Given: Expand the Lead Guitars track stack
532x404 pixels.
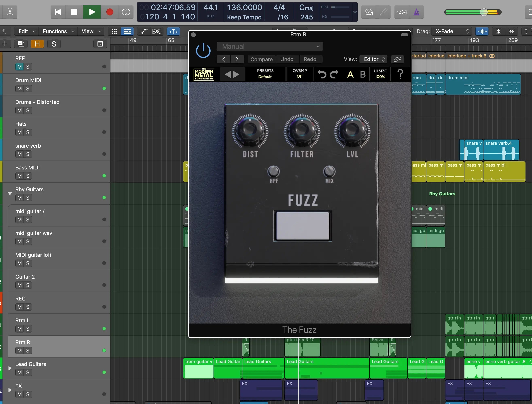Looking at the screenshot, I should point(10,368).
